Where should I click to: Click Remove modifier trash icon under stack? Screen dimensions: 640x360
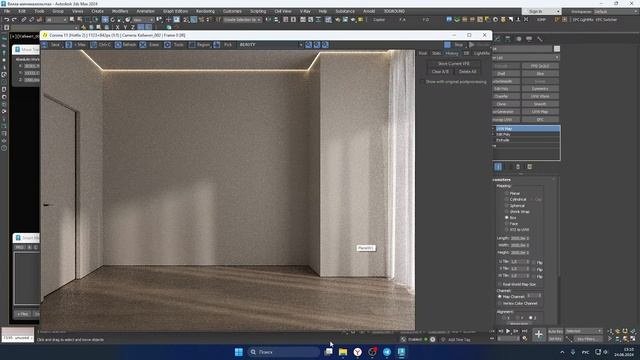(518, 167)
